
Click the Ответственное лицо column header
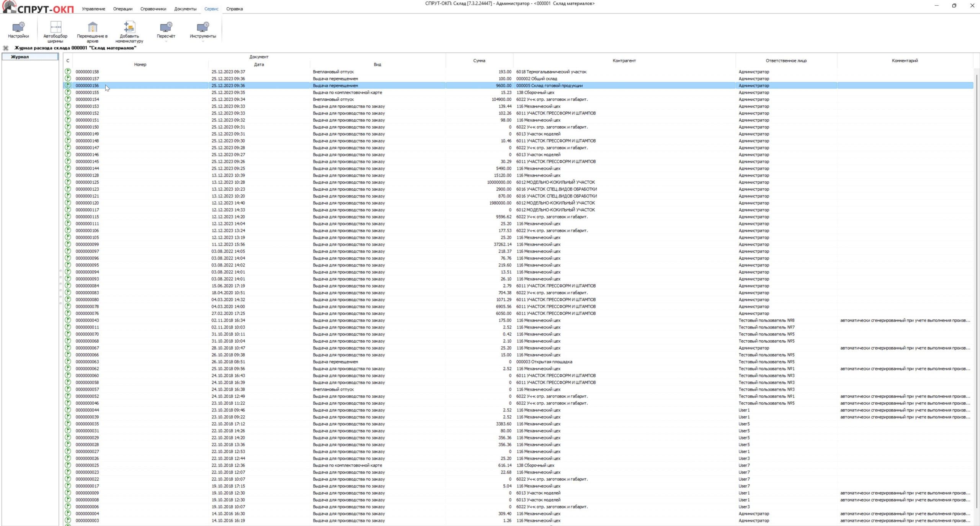pyautogui.click(x=786, y=60)
